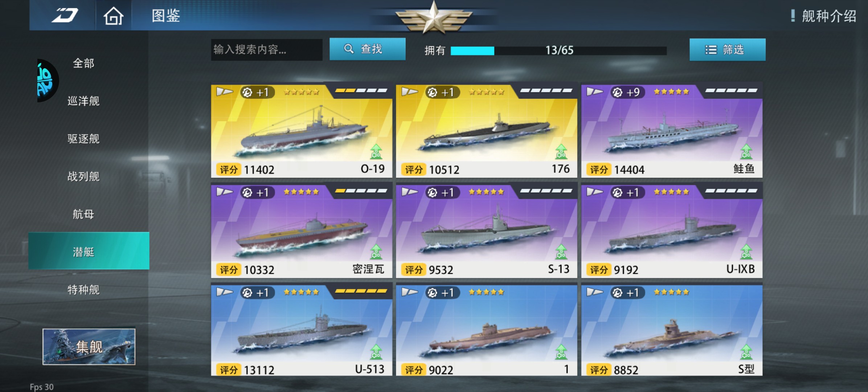Switch to the 驱逐舰 category
This screenshot has width=868, height=392.
[x=83, y=139]
